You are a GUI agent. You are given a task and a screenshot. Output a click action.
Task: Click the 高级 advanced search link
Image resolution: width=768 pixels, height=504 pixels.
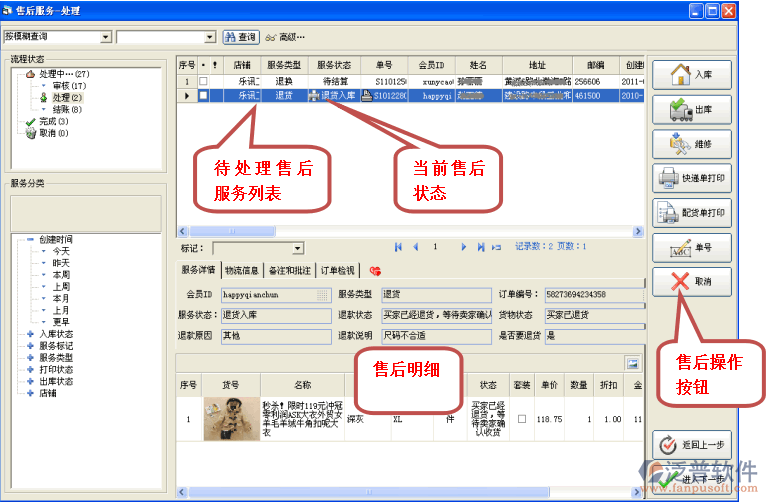coord(285,37)
